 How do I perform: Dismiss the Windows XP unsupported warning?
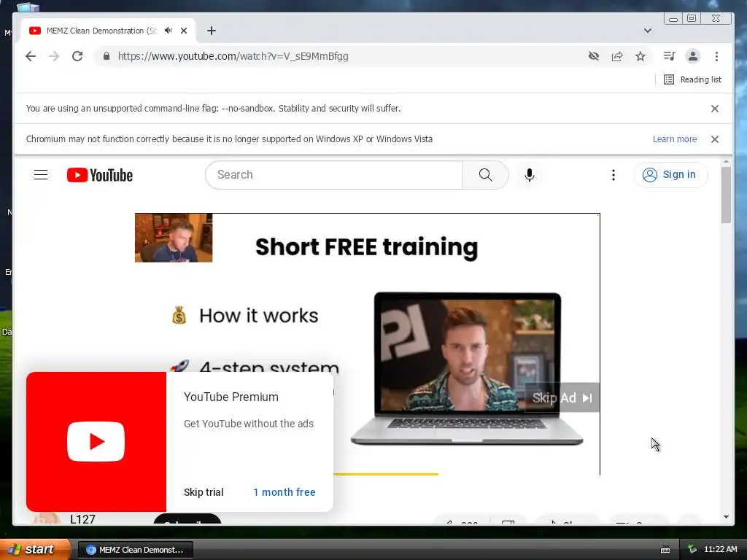pos(715,139)
